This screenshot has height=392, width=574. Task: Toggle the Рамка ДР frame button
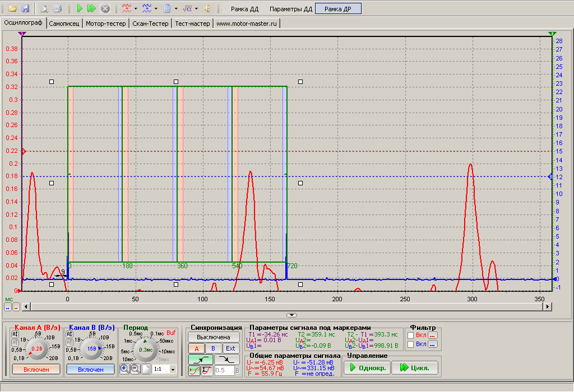pyautogui.click(x=338, y=9)
